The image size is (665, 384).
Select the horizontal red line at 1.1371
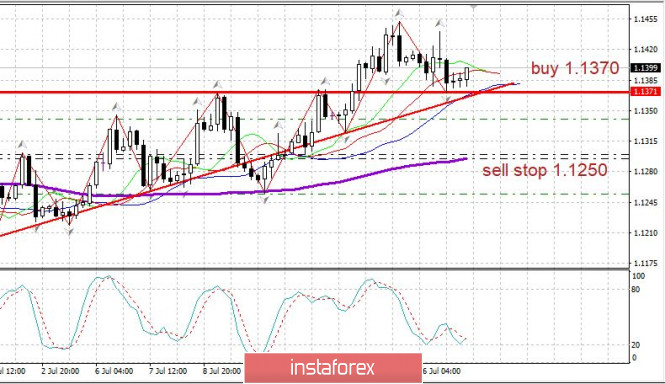pyautogui.click(x=314, y=92)
